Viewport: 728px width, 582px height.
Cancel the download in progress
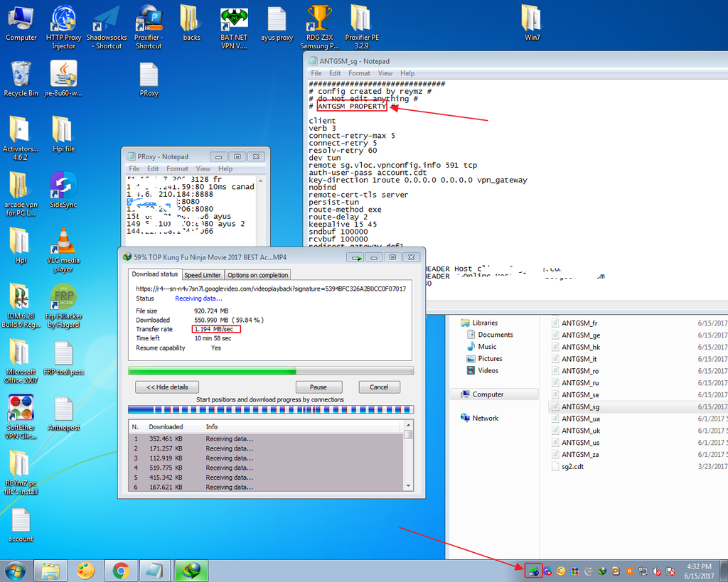click(x=379, y=387)
